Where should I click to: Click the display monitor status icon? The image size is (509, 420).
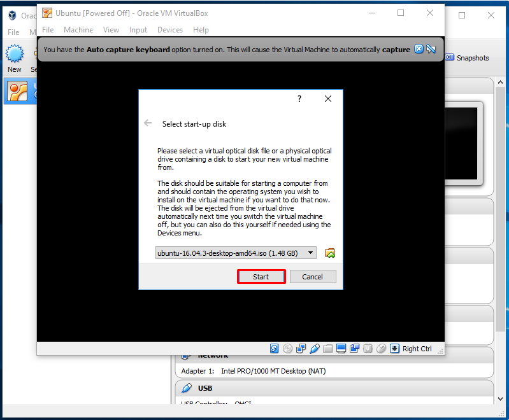tap(341, 349)
